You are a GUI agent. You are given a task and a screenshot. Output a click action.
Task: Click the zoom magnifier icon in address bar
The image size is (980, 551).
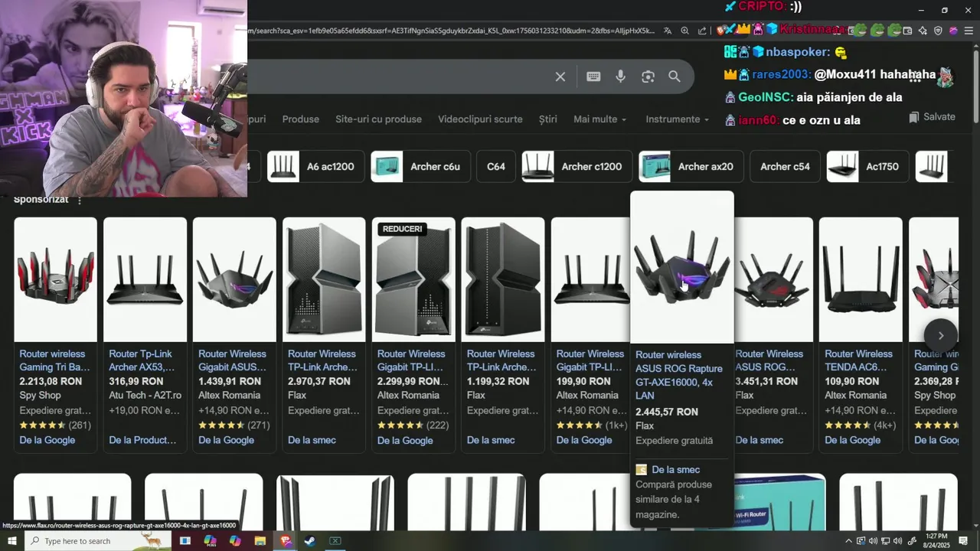[x=684, y=31]
